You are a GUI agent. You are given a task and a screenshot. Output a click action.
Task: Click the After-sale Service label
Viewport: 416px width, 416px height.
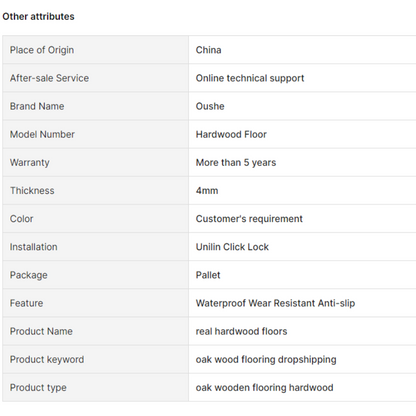click(x=49, y=78)
